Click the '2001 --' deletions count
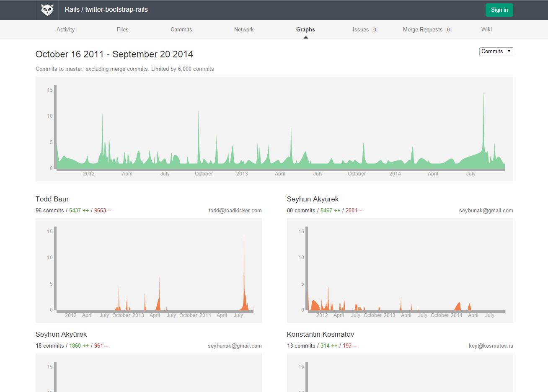The image size is (548, 392). pos(354,210)
